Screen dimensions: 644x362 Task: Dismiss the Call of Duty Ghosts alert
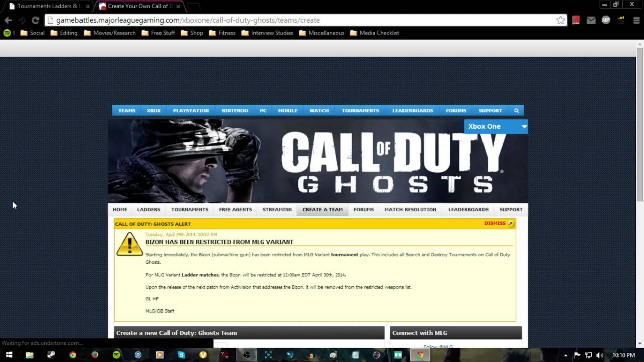[x=499, y=223]
